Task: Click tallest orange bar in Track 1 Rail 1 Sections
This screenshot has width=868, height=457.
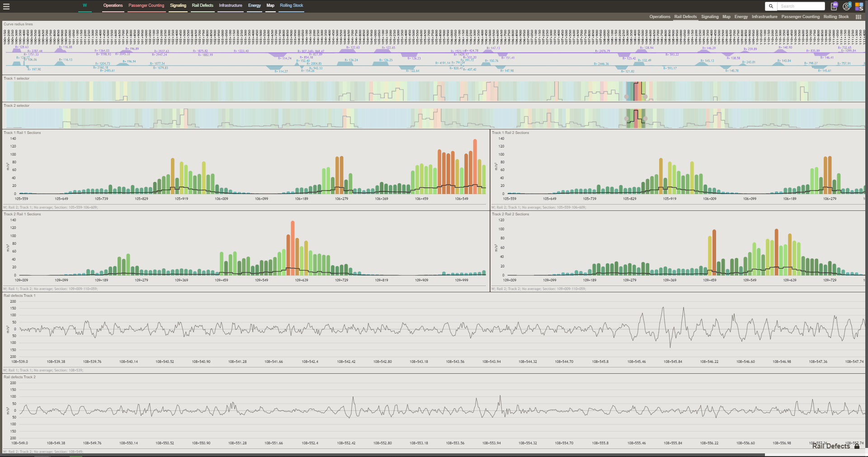Action: tap(475, 167)
